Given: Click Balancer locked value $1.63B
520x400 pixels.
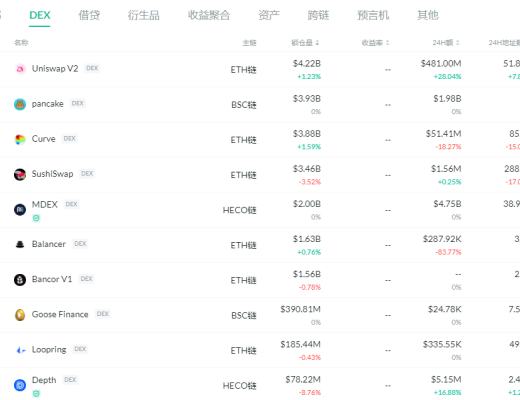Looking at the screenshot, I should pos(307,239).
